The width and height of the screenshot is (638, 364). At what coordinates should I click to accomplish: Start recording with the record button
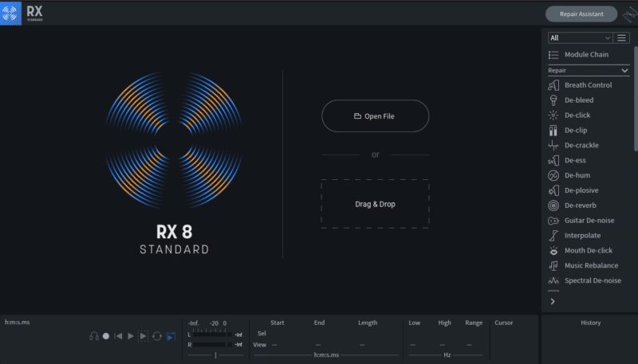pyautogui.click(x=106, y=336)
